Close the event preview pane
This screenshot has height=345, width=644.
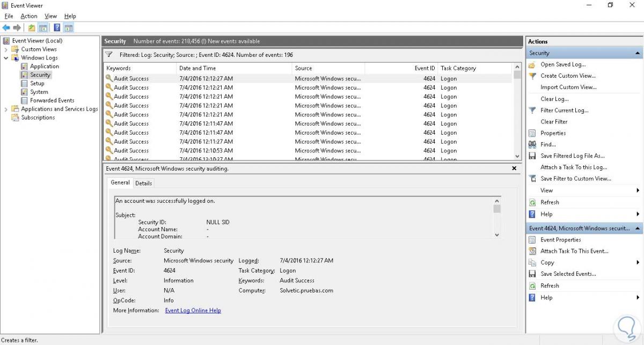tap(514, 168)
